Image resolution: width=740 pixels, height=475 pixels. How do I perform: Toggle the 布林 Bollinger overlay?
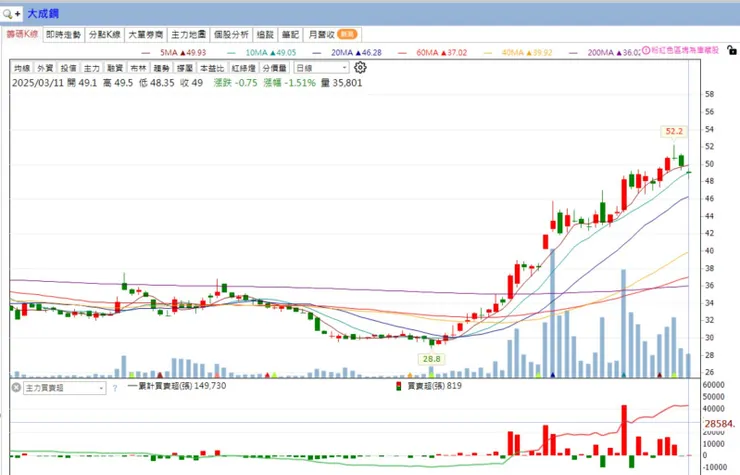pyautogui.click(x=138, y=68)
